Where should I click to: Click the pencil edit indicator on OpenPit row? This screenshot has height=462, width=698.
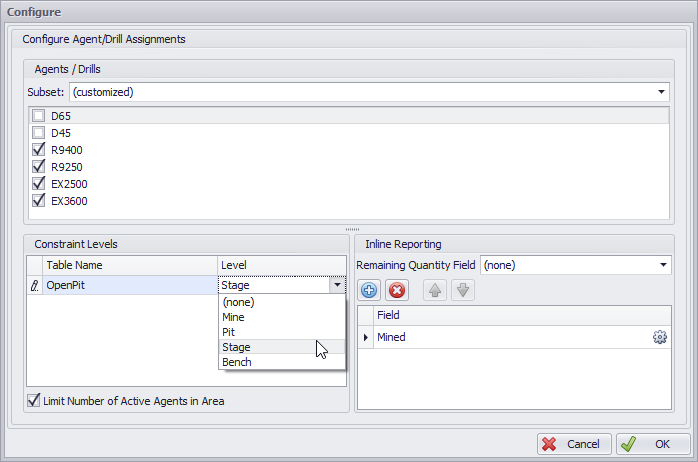point(34,285)
